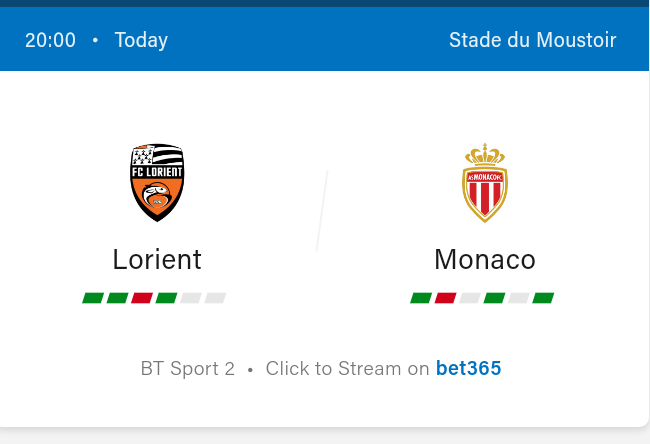Image resolution: width=650 pixels, height=444 pixels.
Task: Select the BT Sport 2 broadcaster label
Action: 188,369
